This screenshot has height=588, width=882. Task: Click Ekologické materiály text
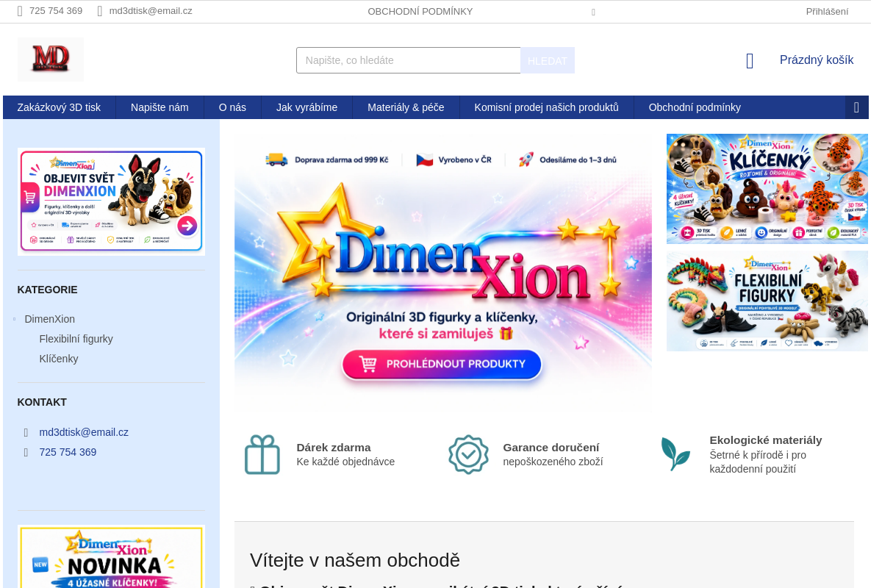(x=766, y=440)
